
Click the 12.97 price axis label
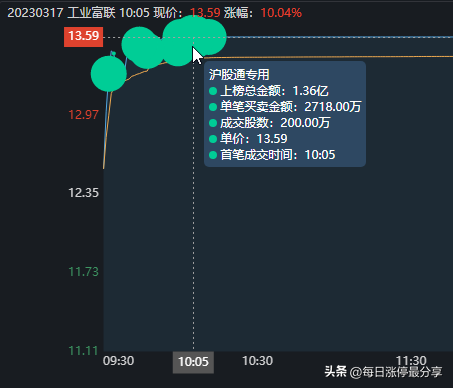[83, 115]
